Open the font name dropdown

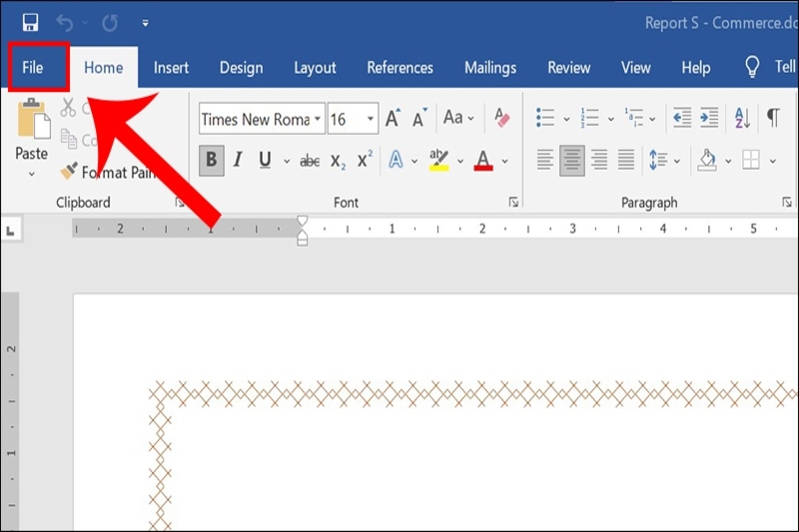coord(318,119)
